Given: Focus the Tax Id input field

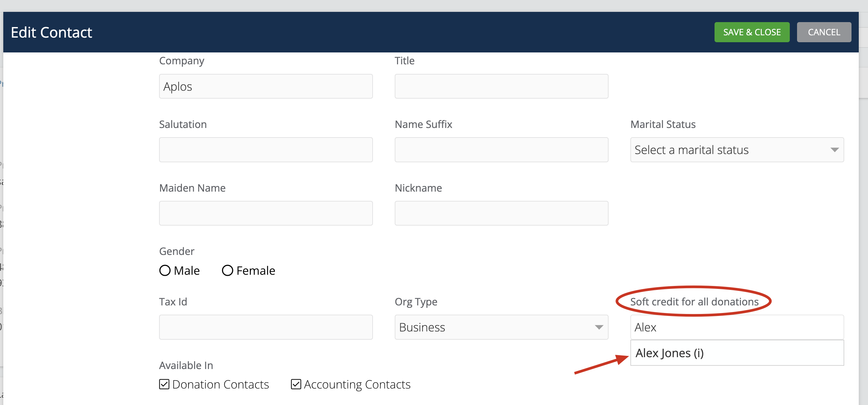Looking at the screenshot, I should click(x=266, y=327).
